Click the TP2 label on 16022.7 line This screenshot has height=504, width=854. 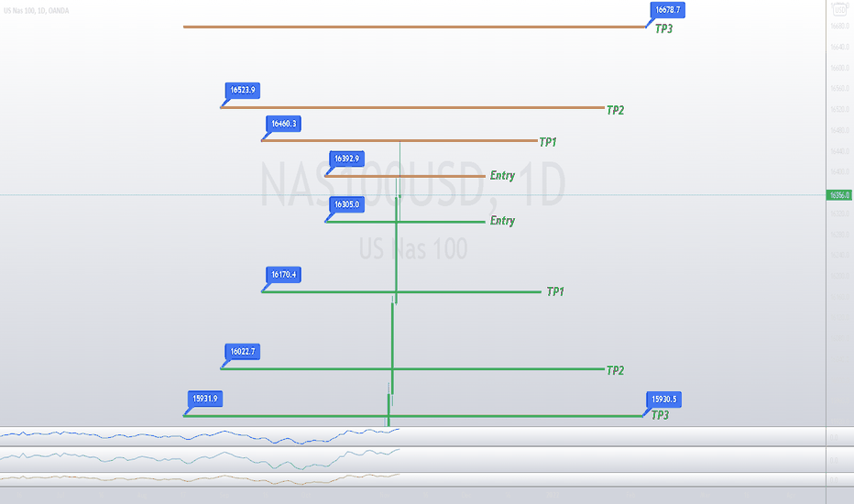(x=615, y=370)
